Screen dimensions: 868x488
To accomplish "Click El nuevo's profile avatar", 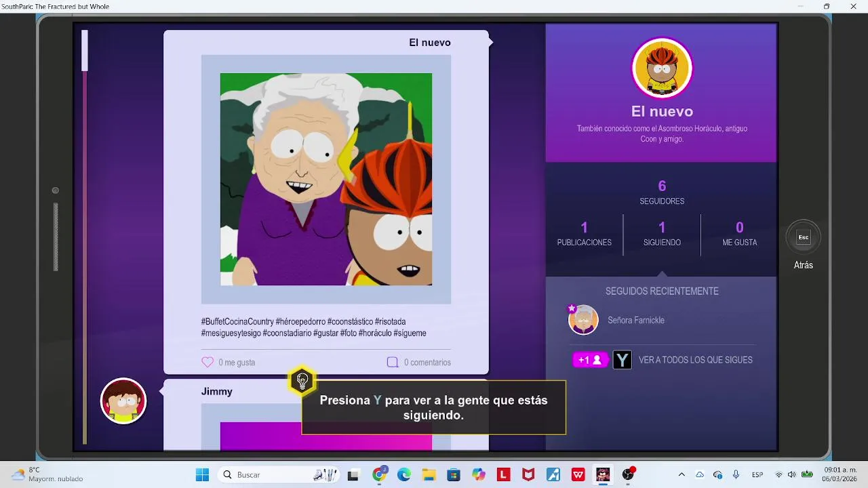I will (x=662, y=68).
